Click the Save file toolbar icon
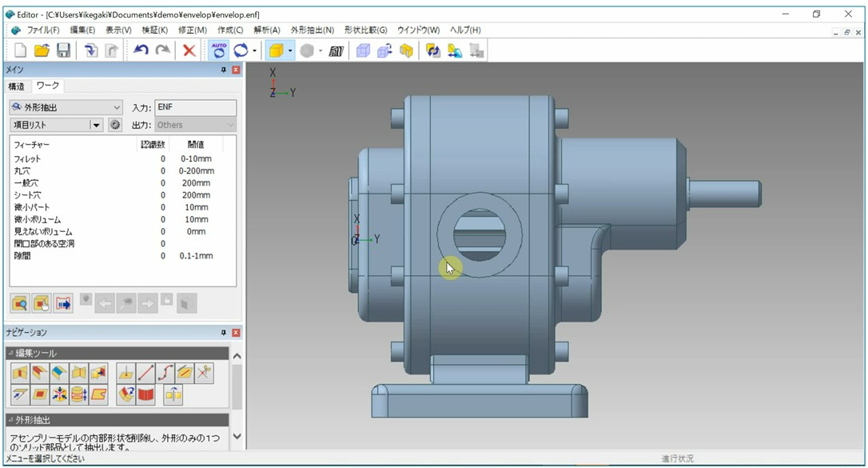Image resolution: width=868 pixels, height=468 pixels. click(x=63, y=50)
